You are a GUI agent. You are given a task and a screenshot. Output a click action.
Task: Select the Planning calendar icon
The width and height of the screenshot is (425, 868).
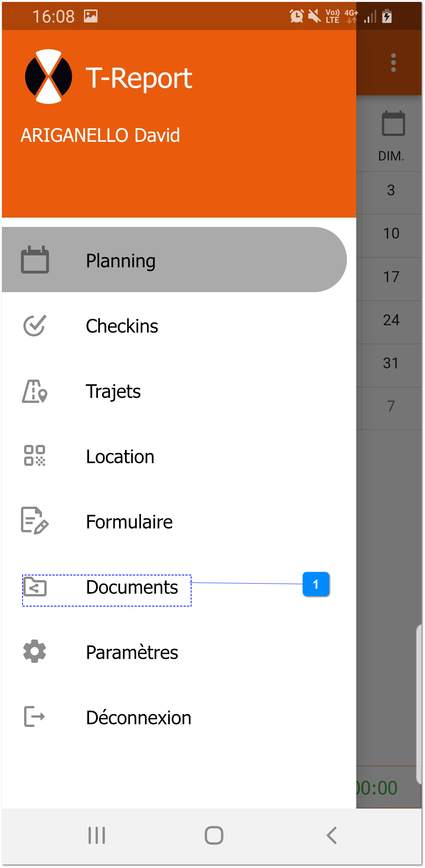pyautogui.click(x=35, y=259)
